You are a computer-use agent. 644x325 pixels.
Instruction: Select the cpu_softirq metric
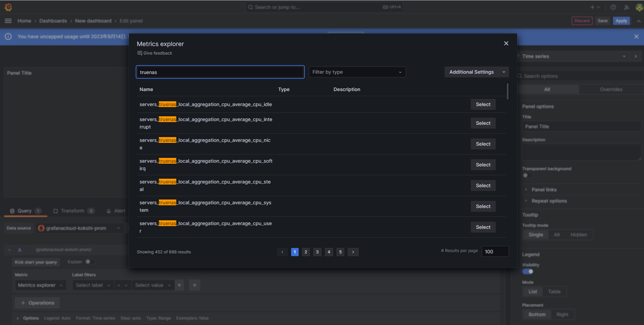point(483,165)
